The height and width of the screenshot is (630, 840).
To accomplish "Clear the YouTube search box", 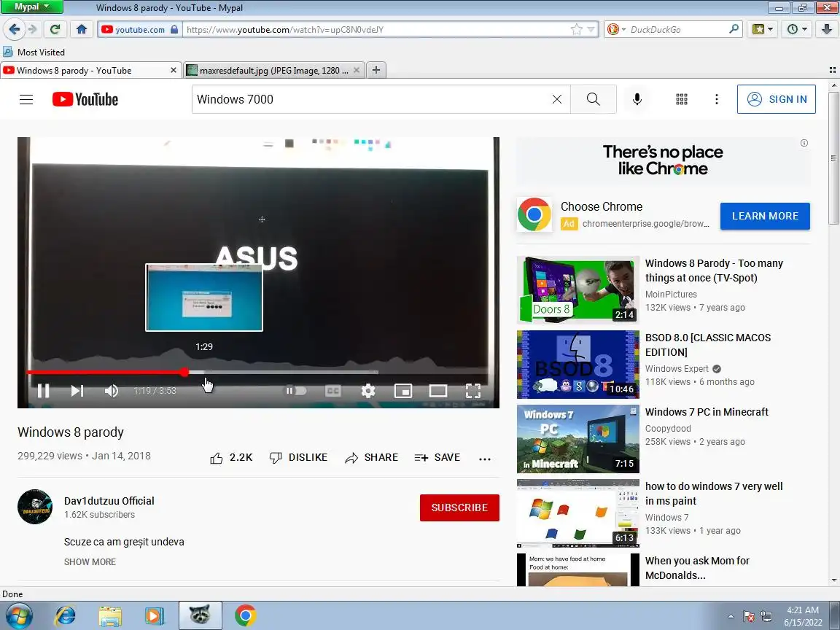I will click(557, 99).
